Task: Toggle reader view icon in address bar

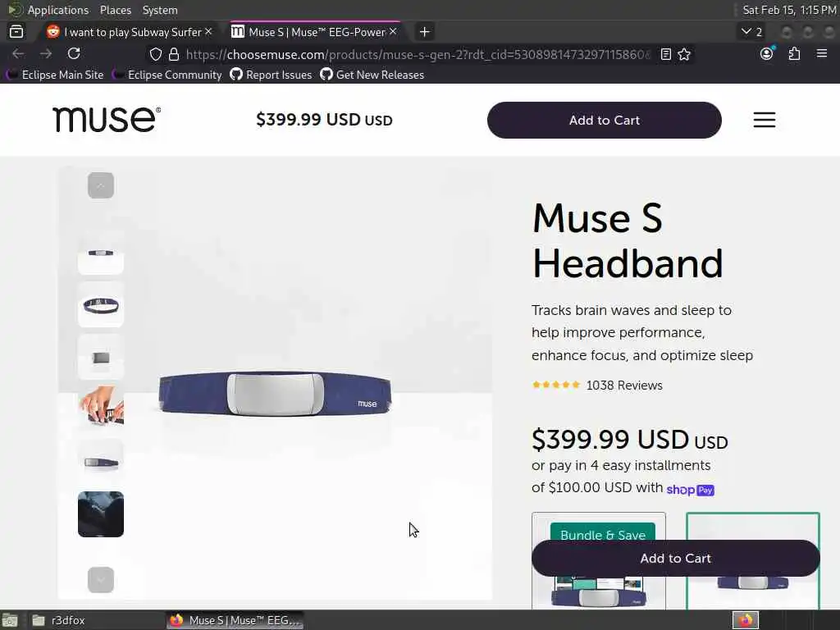Action: pyautogui.click(x=665, y=54)
